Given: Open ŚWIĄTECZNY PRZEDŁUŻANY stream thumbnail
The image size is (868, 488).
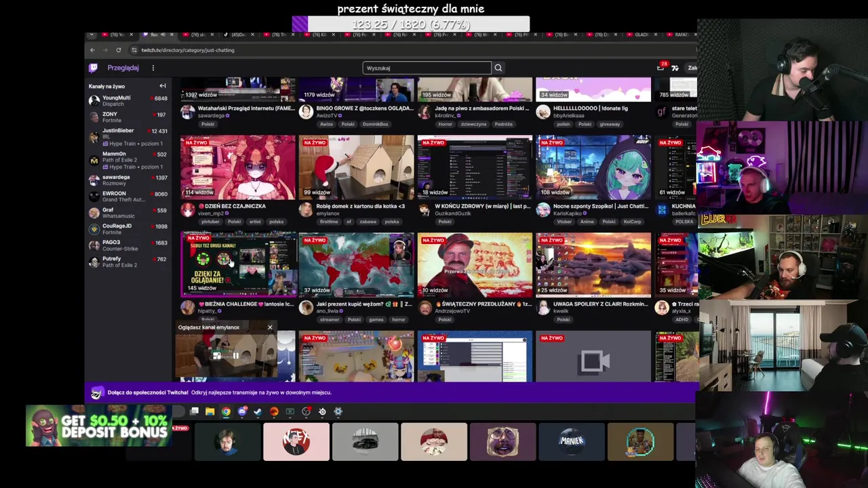Looking at the screenshot, I should click(475, 265).
